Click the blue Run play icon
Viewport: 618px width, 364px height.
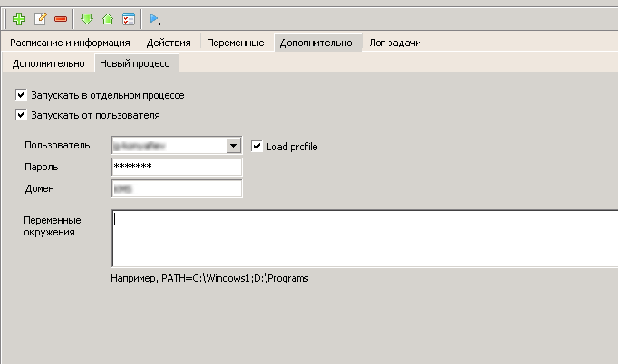click(155, 18)
